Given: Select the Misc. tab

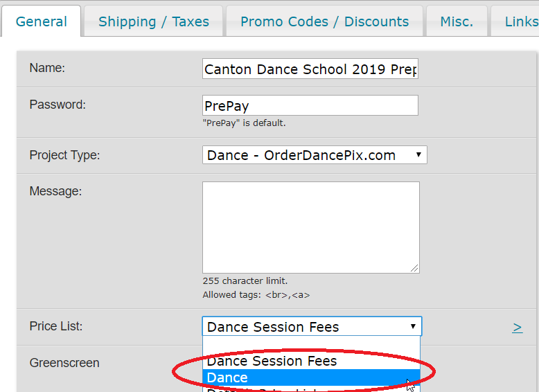Looking at the screenshot, I should click(x=457, y=21).
